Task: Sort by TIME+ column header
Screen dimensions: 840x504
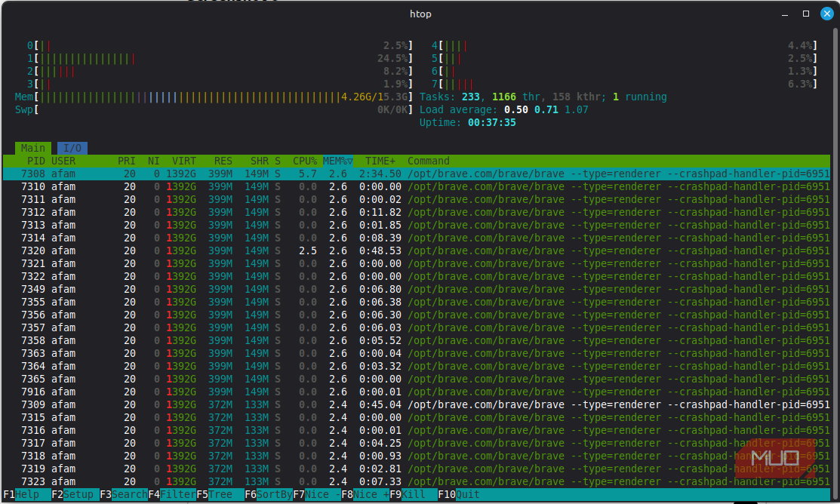Action: pyautogui.click(x=380, y=161)
